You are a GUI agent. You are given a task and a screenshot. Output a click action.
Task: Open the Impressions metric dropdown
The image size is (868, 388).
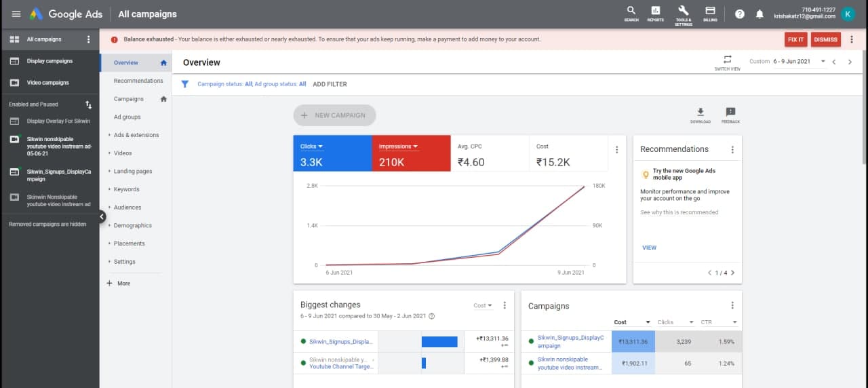point(399,147)
